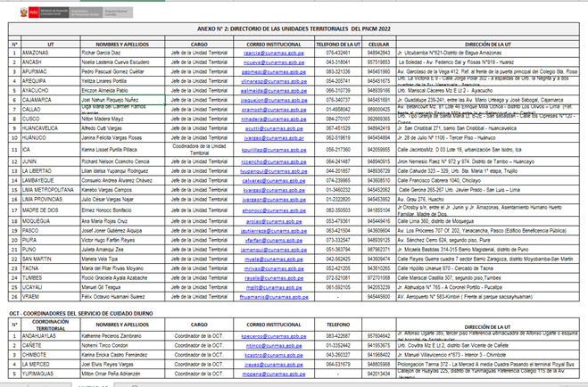Open the Amazonas email link rgarcia@cunamas.gob.pe
This screenshot has height=387, width=588.
pos(274,54)
